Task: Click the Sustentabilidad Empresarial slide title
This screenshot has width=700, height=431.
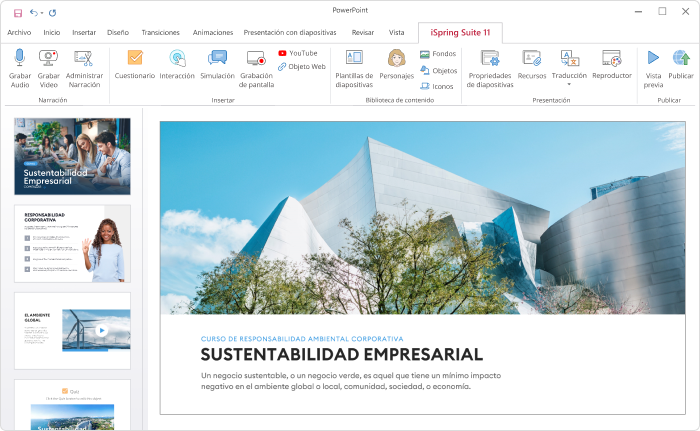Action: point(342,355)
